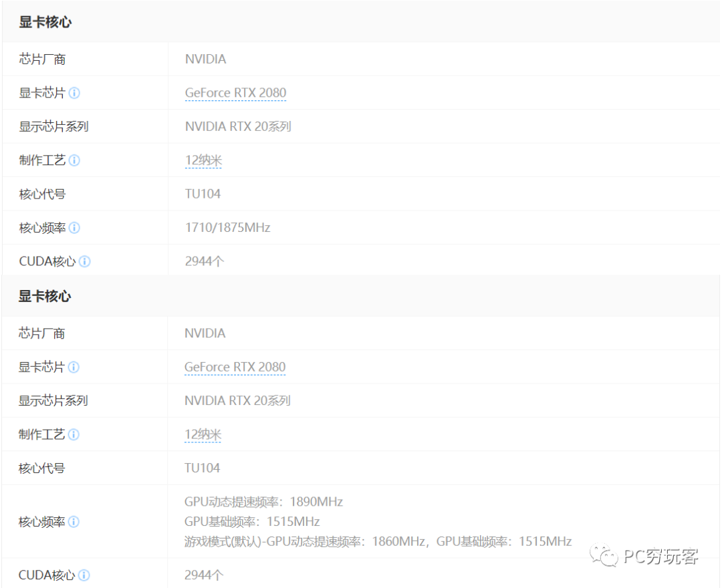Click 显示芯片系列 label in lower table
This screenshot has height=588, width=722.
click(x=53, y=401)
